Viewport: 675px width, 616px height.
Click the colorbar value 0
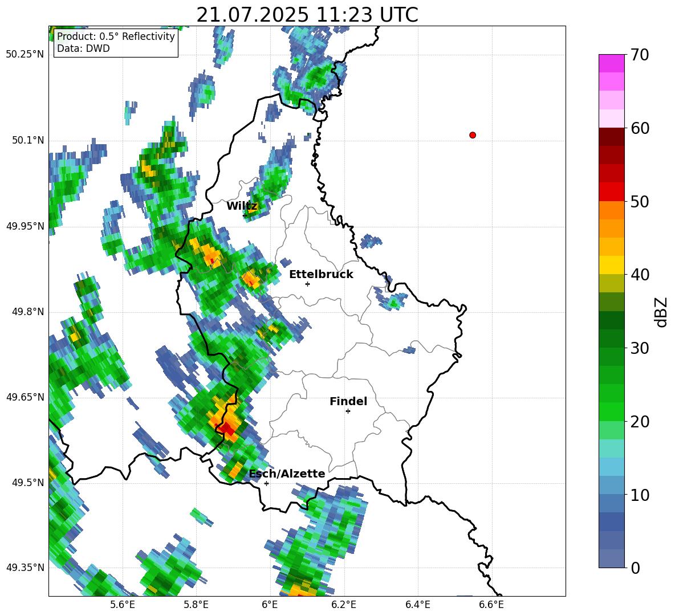[635, 568]
